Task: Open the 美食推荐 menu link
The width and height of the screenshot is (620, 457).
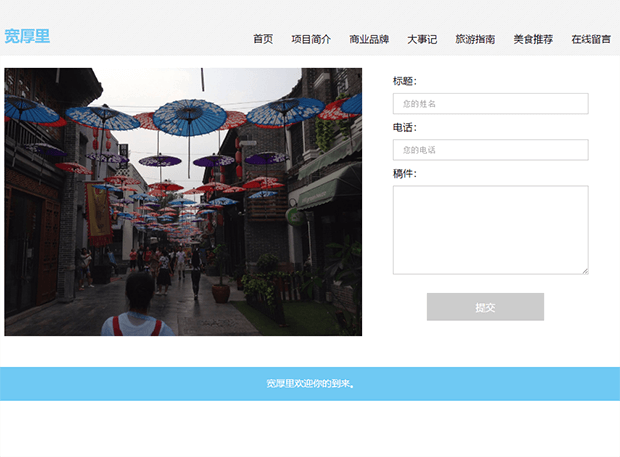Action: coord(533,39)
